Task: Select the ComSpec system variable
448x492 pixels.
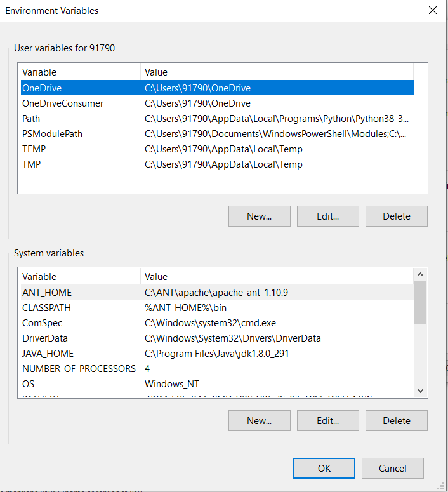Action: 217,323
